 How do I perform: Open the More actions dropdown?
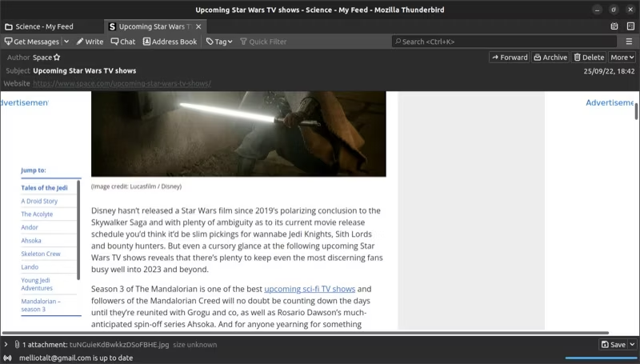coord(622,58)
